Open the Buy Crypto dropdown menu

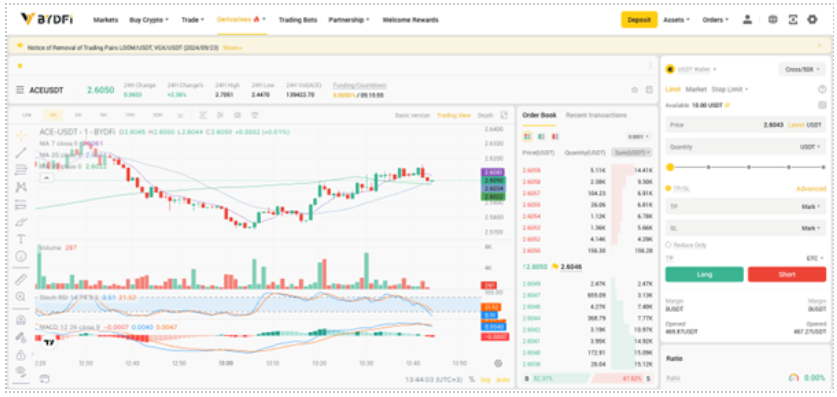149,20
